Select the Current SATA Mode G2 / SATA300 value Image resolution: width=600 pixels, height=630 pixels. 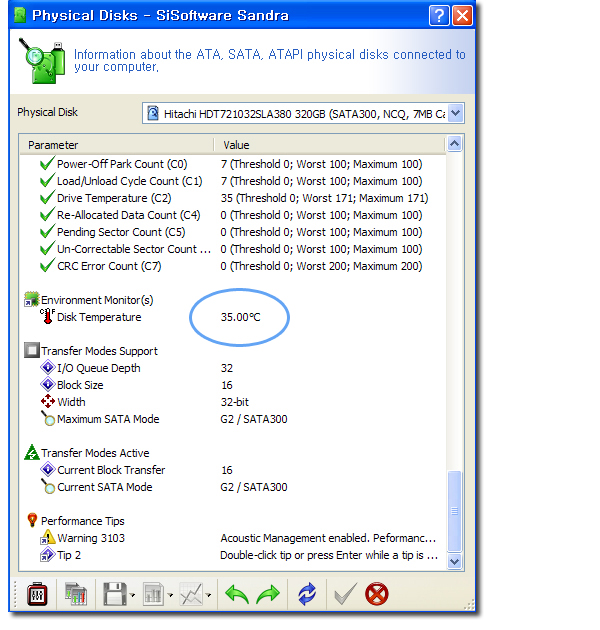254,487
